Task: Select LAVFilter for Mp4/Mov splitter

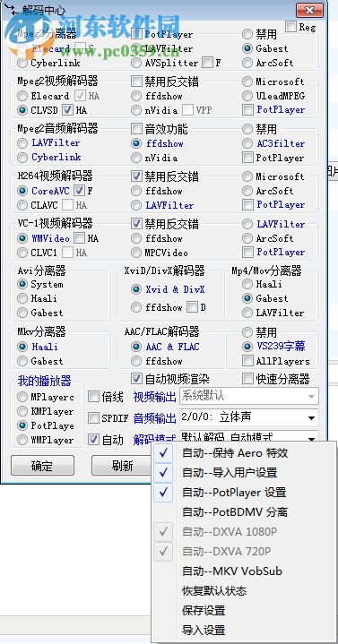Action: 247,313
